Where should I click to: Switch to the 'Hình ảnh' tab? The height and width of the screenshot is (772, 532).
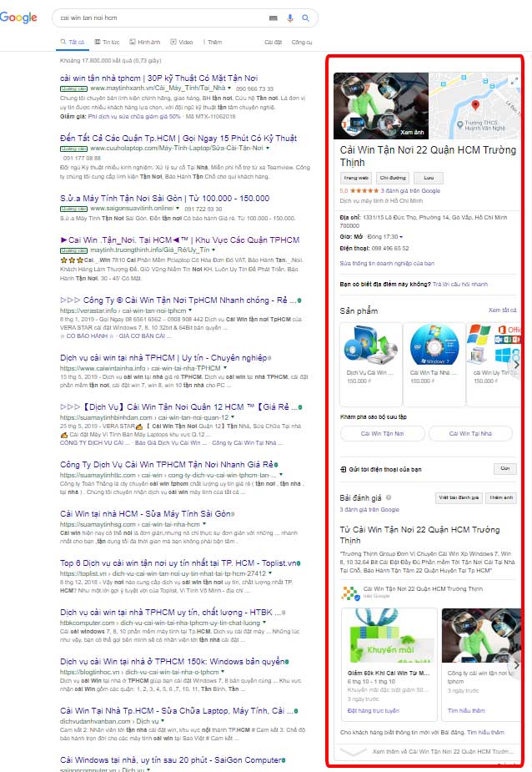pos(145,43)
